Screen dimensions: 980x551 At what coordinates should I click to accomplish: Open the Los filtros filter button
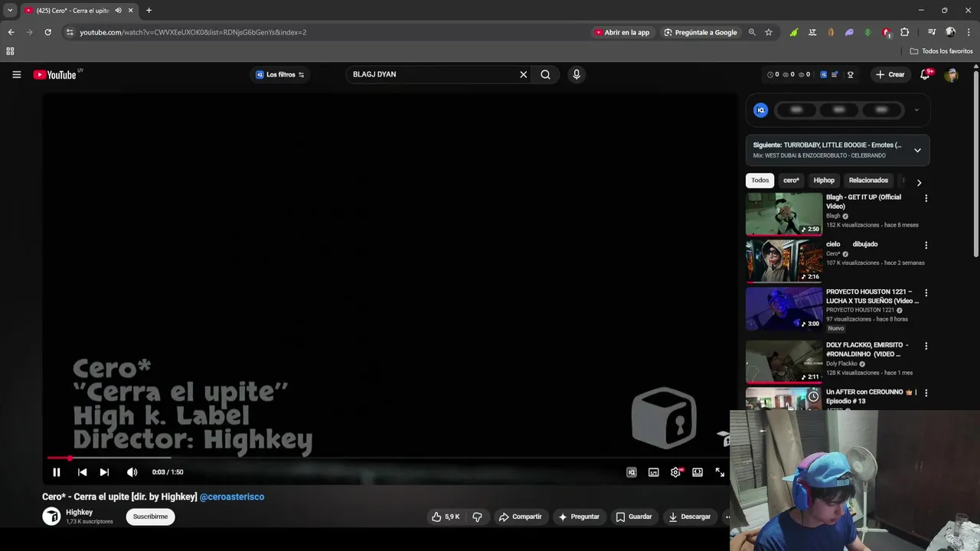tap(280, 74)
